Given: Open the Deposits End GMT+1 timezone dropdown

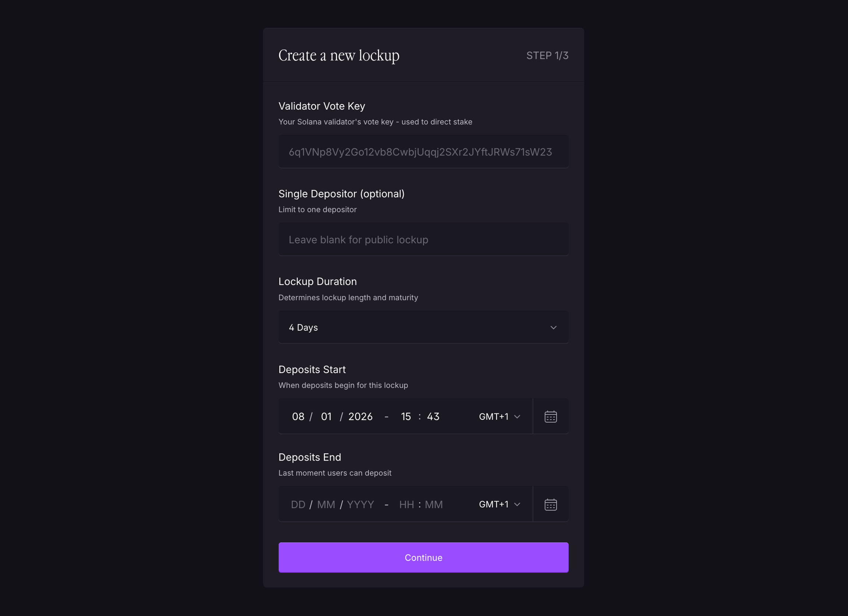Looking at the screenshot, I should pyautogui.click(x=499, y=504).
